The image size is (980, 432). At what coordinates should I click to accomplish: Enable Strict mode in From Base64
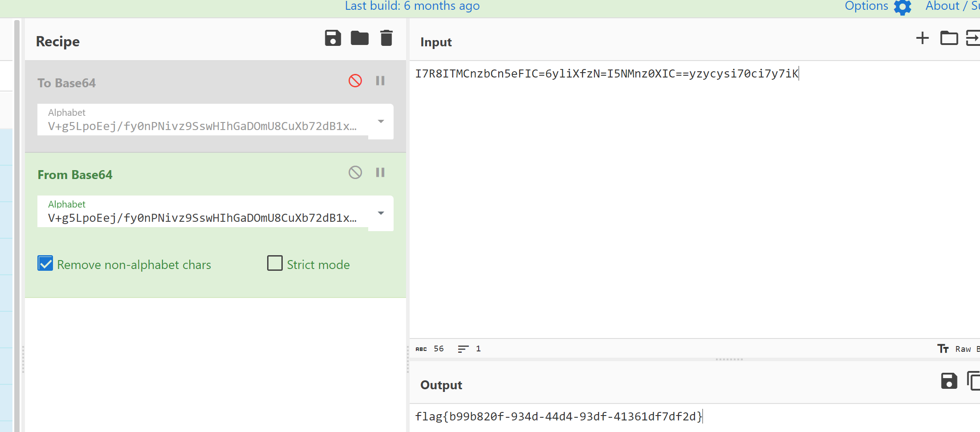[x=275, y=263]
